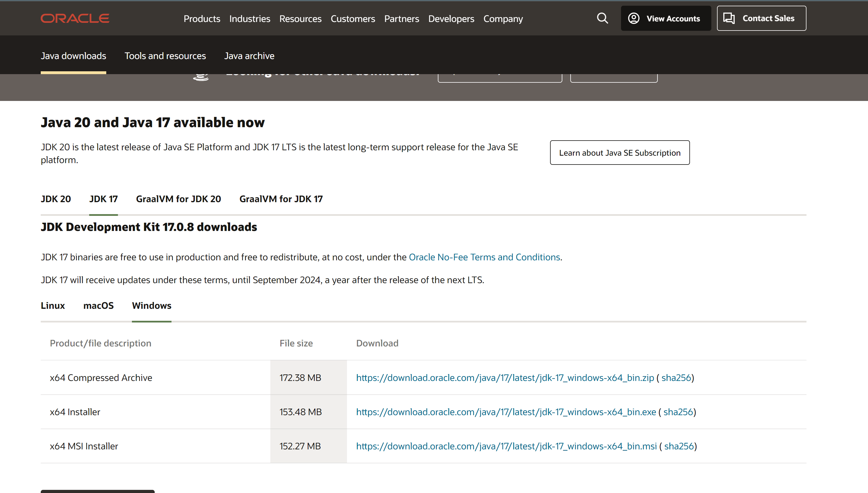This screenshot has height=493, width=868.
Task: Click the Contact Sales button
Action: (761, 18)
